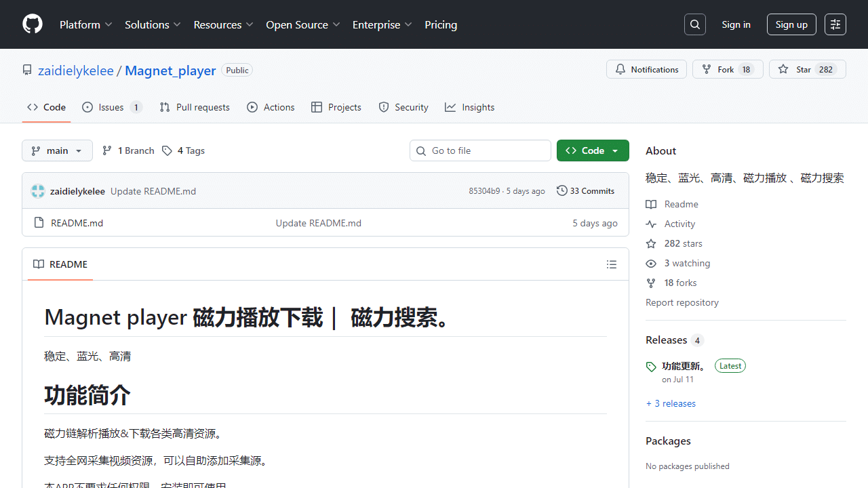Click the tag icon beside 4 Tags
Screen dimensions: 868x488
[167, 150]
